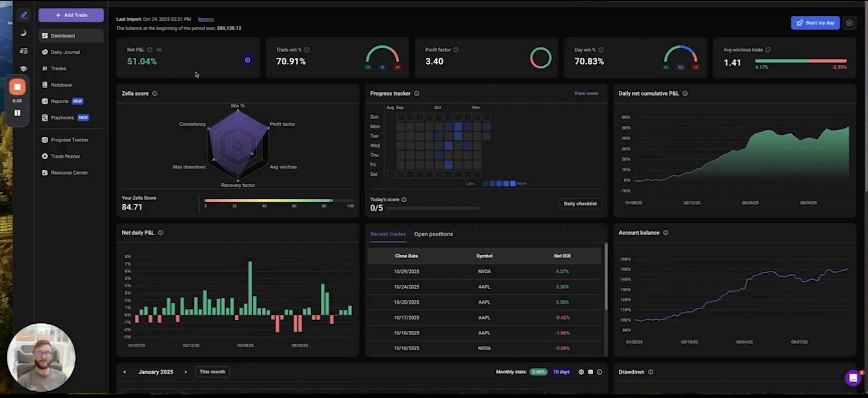Viewport: 868px width, 398px height.
Task: Stop the screen recording
Action: pyautogui.click(x=17, y=87)
